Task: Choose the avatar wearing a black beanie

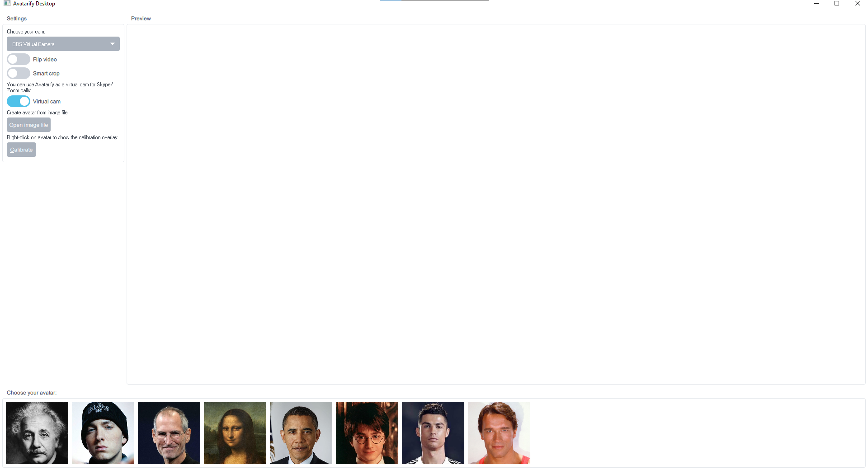Action: pyautogui.click(x=103, y=433)
